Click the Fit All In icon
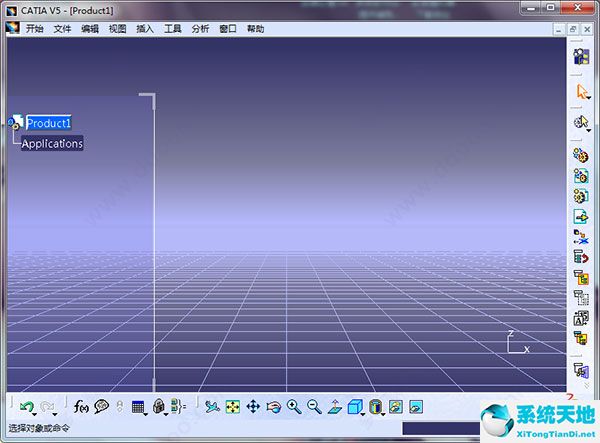Image resolution: width=600 pixels, height=443 pixels. click(x=233, y=407)
